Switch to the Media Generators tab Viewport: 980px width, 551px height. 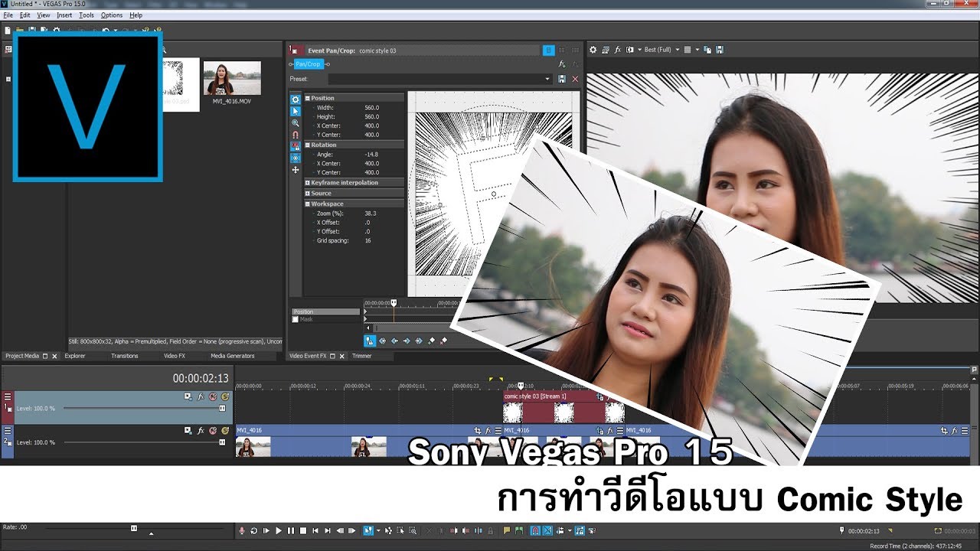[233, 356]
